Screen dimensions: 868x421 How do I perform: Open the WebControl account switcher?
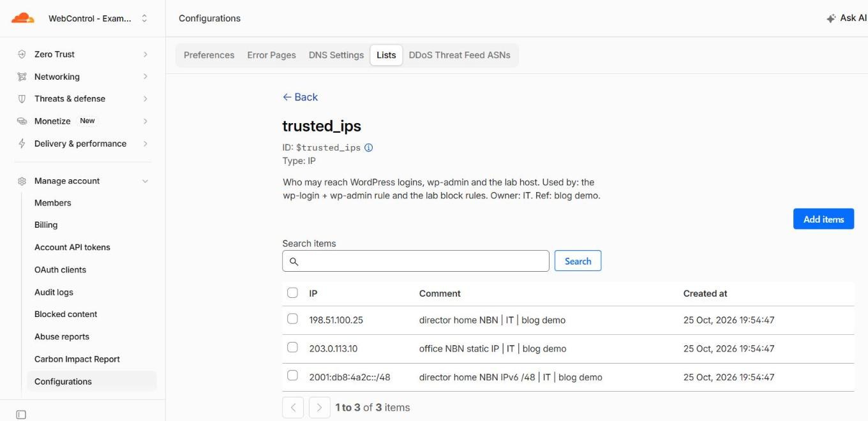tap(98, 18)
